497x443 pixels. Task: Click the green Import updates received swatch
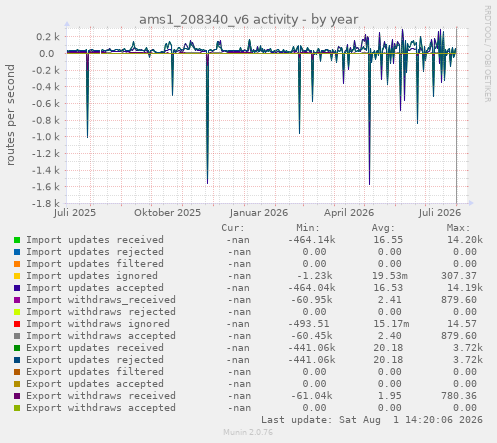pyautogui.click(x=17, y=240)
